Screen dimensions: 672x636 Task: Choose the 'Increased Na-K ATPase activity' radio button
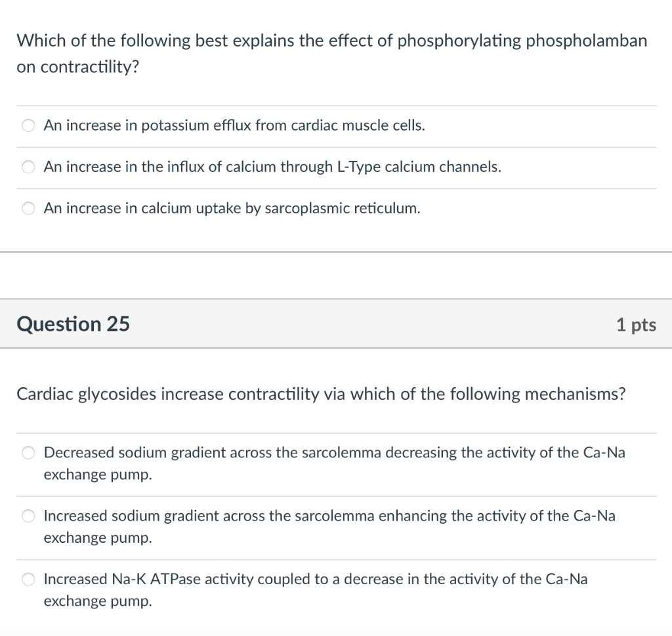[x=28, y=580]
